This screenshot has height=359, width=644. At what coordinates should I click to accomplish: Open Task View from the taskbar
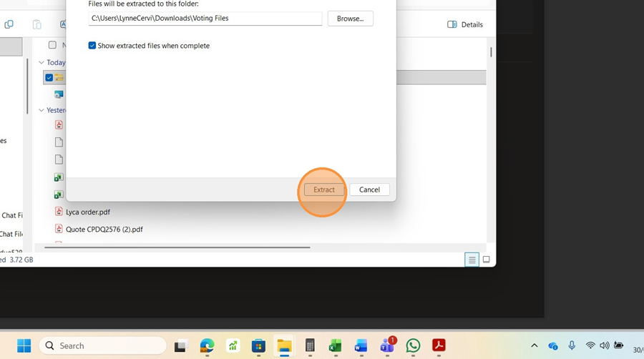pos(181,346)
